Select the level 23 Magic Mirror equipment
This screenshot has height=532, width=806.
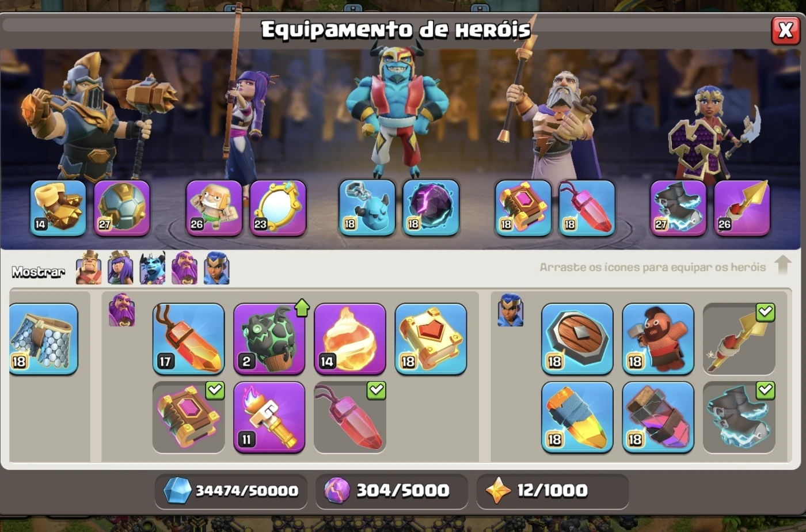point(278,208)
